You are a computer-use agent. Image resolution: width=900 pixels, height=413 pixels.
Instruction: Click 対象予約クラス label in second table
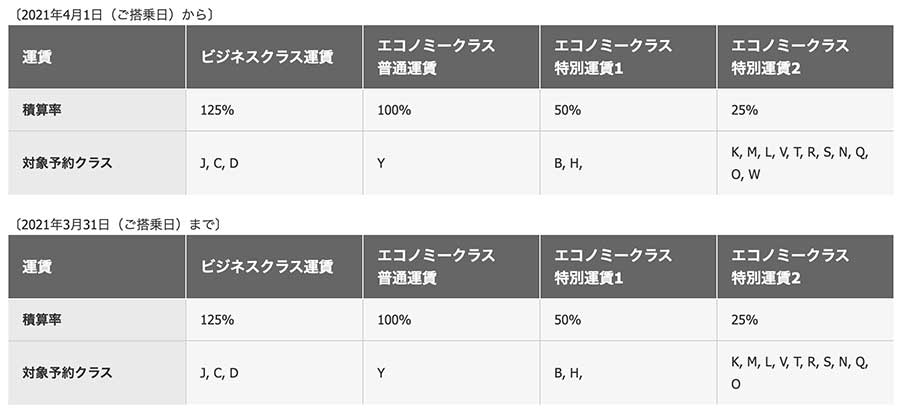point(97,373)
